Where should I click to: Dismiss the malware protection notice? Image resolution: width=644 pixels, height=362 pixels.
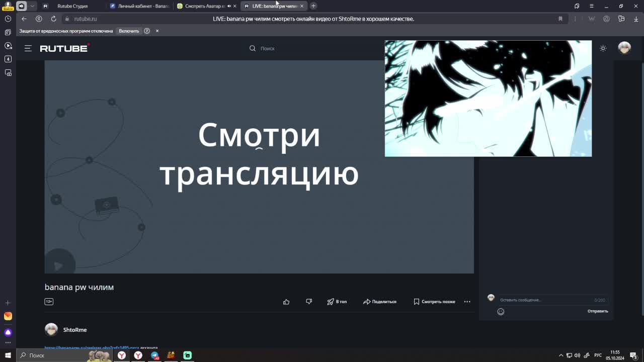tap(157, 31)
